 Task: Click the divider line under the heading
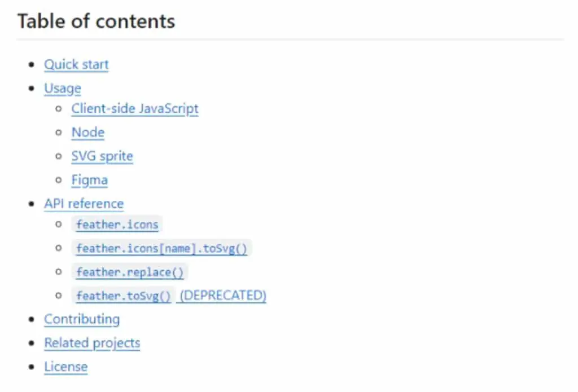(290, 39)
